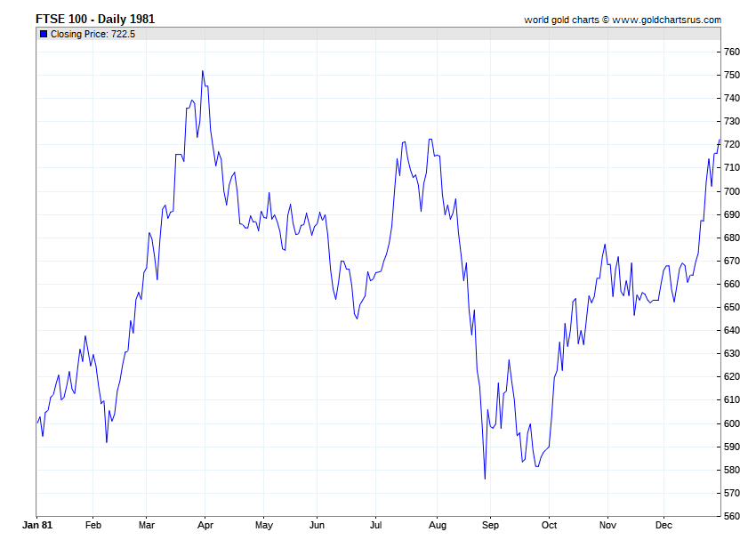The image size is (756, 548).
Task: Click the 610 y-axis value
Action: point(732,399)
